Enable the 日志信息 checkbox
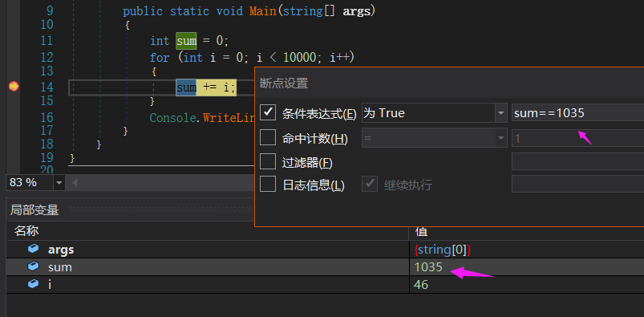The width and height of the screenshot is (644, 317). click(268, 184)
